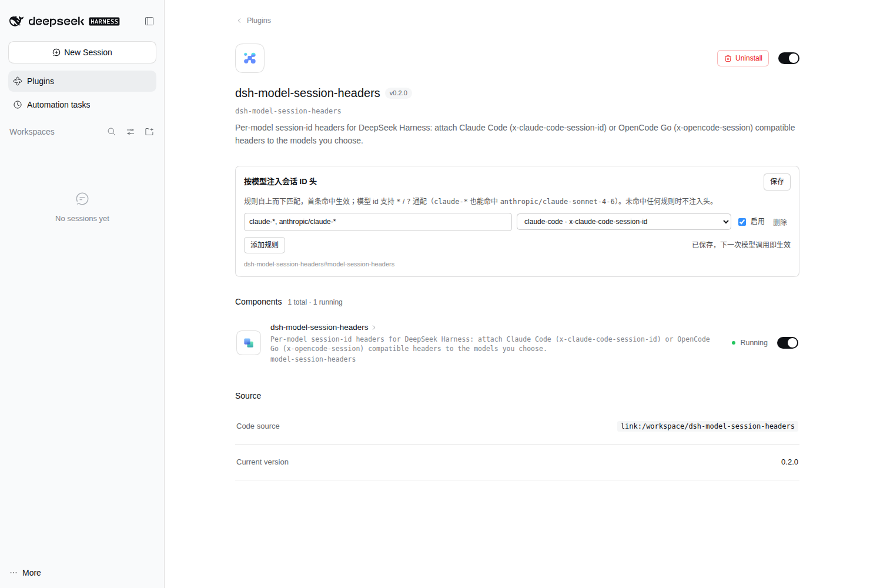This screenshot has width=870, height=588.
Task: Click the 已保存 saved status message
Action: [x=741, y=245]
